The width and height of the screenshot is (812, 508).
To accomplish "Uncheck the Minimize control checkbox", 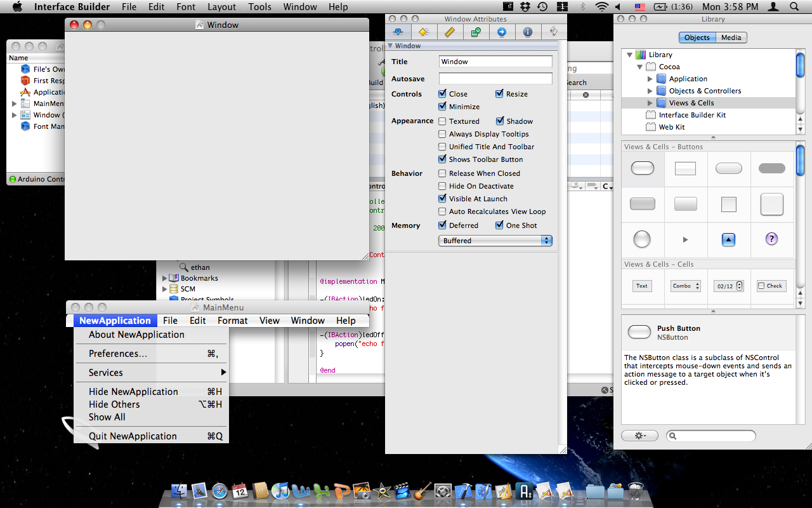I will [442, 107].
